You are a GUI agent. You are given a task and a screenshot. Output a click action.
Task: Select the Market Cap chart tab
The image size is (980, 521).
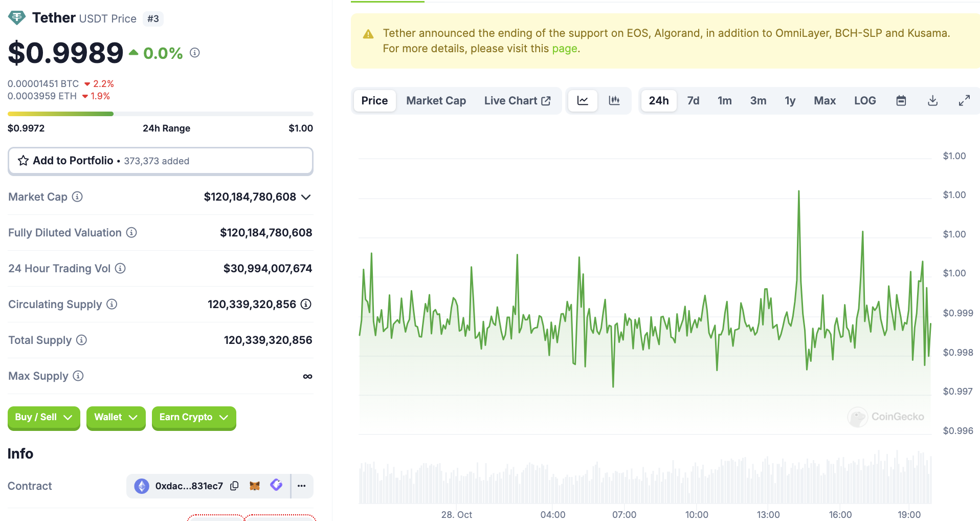[x=436, y=100]
